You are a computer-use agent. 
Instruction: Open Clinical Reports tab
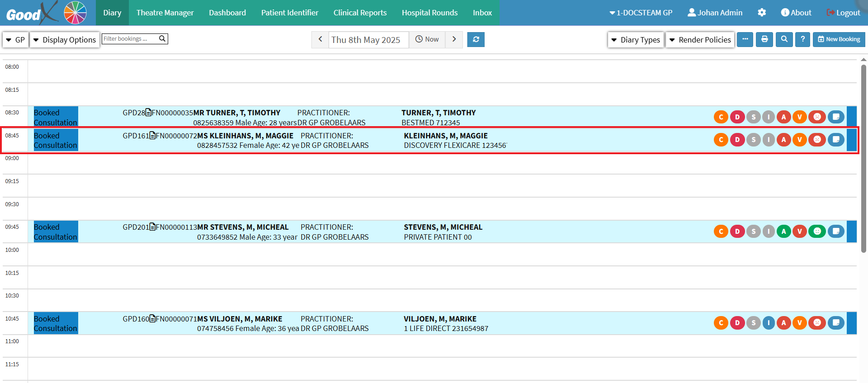360,13
